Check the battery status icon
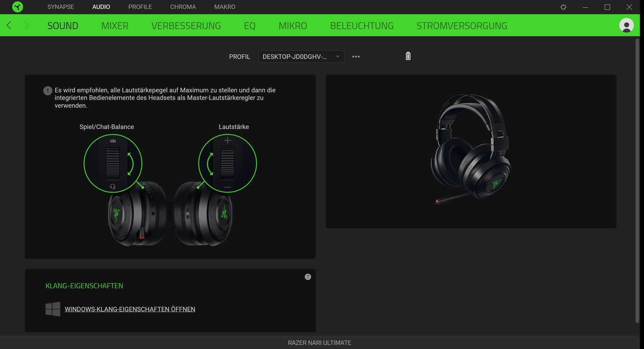 pyautogui.click(x=408, y=56)
